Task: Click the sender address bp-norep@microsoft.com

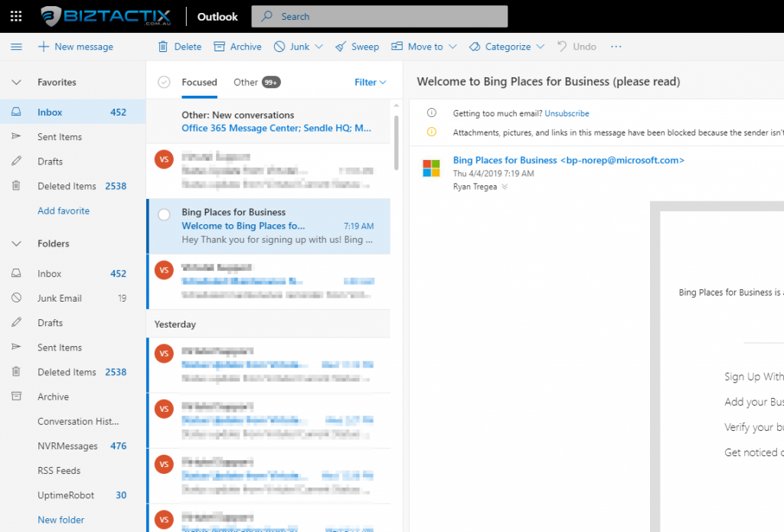Action: pyautogui.click(x=622, y=160)
